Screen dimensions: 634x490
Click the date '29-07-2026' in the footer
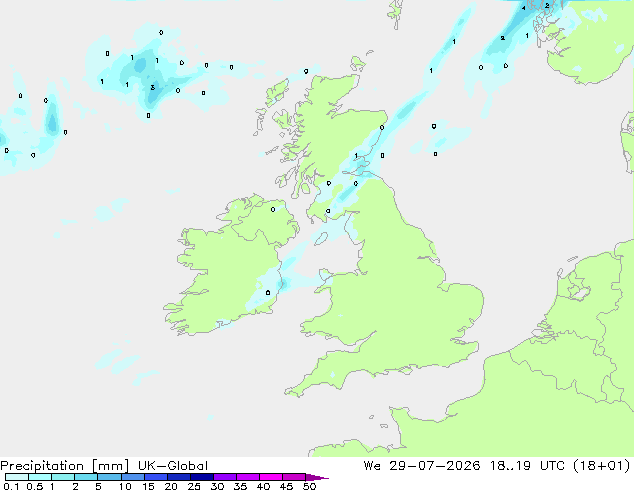435,466
